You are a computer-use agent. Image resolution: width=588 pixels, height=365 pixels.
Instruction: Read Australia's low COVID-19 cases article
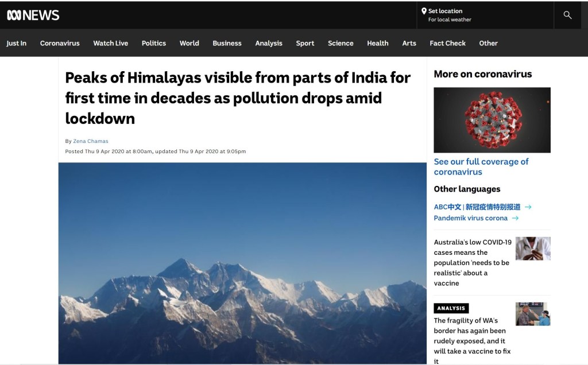point(472,262)
